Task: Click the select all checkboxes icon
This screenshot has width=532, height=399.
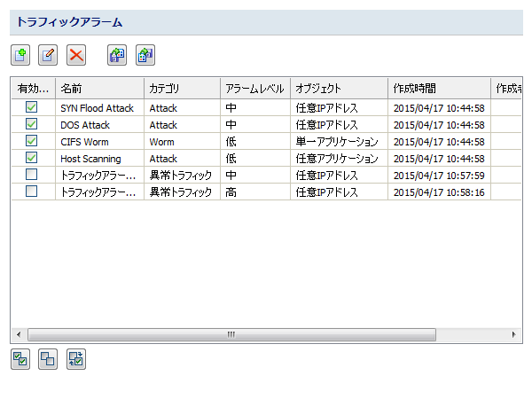Action: click(20, 359)
